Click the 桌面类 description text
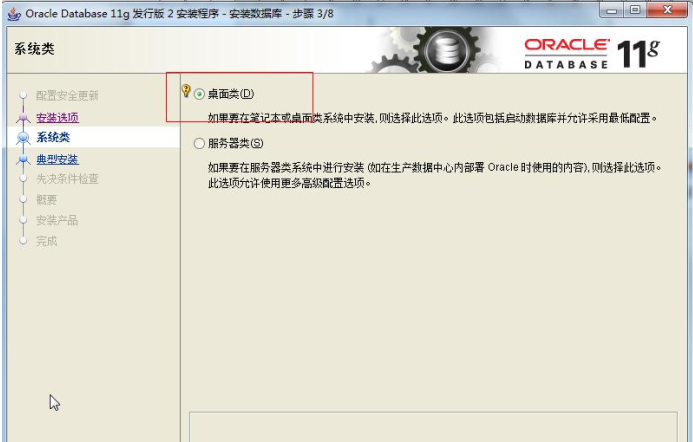 [x=433, y=118]
